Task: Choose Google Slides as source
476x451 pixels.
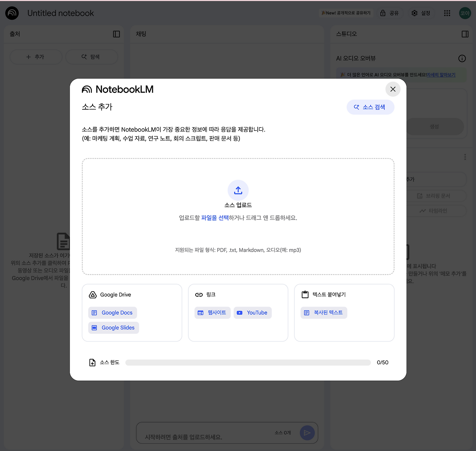Action: (x=114, y=328)
